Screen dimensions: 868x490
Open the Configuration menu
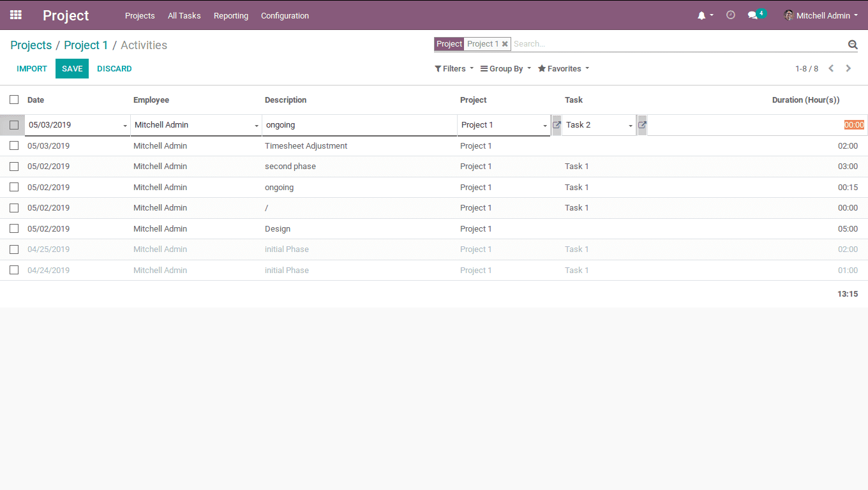pos(285,15)
